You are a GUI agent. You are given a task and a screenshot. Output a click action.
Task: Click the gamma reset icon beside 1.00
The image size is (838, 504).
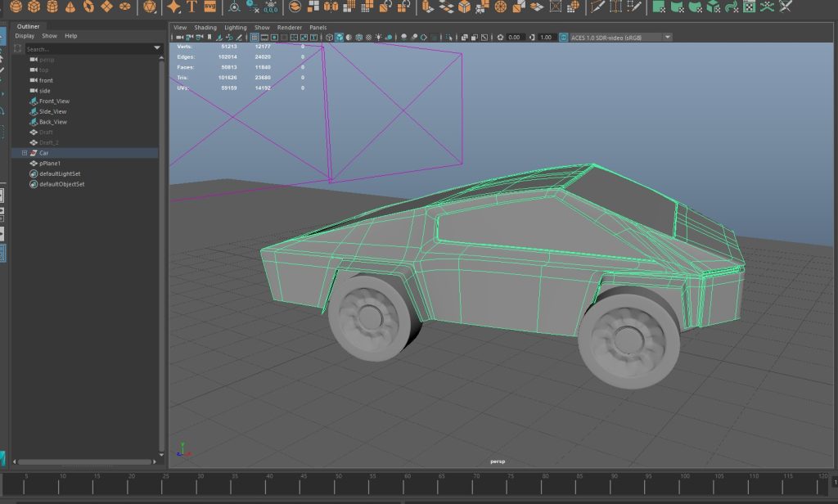point(532,38)
